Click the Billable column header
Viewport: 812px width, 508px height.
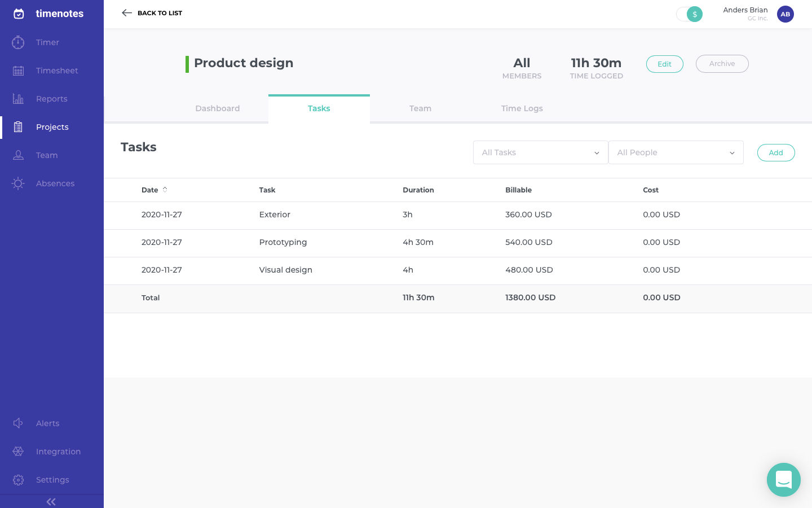519,190
